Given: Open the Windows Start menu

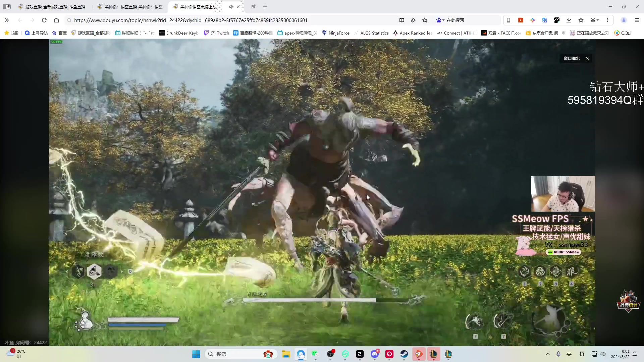Looking at the screenshot, I should point(196,354).
